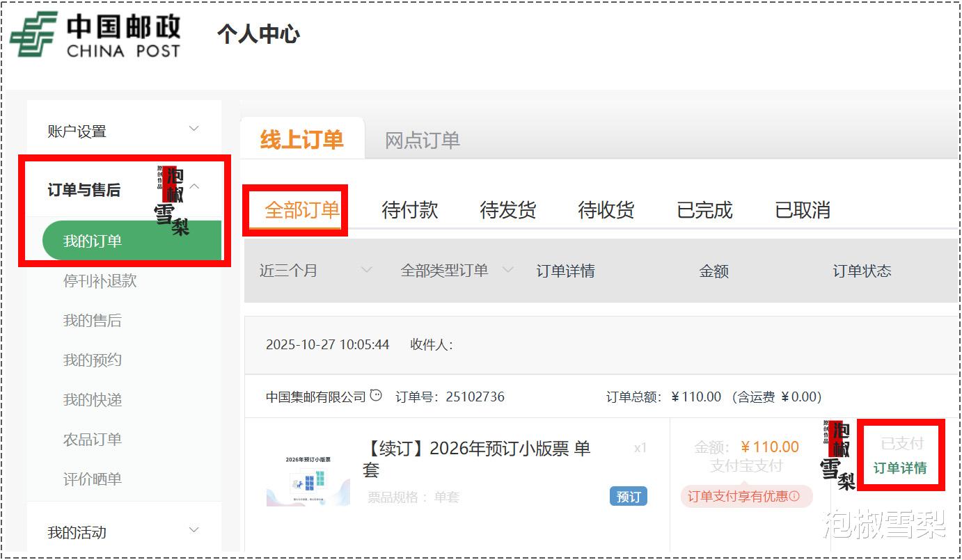This screenshot has width=962, height=560.
Task: Expand the 账户设置 section chevron
Action: coord(194,129)
